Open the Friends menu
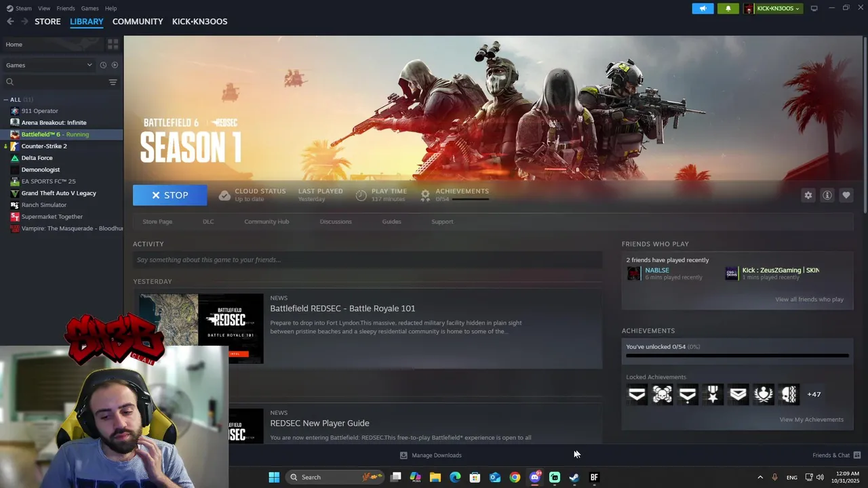This screenshot has width=868, height=488. pos(66,8)
